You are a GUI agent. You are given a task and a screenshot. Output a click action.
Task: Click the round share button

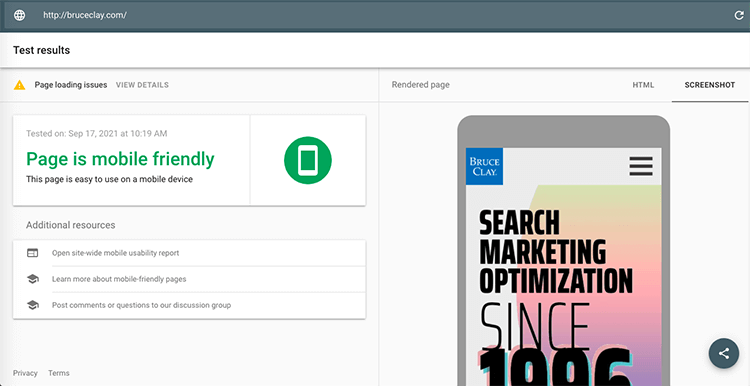coord(724,353)
